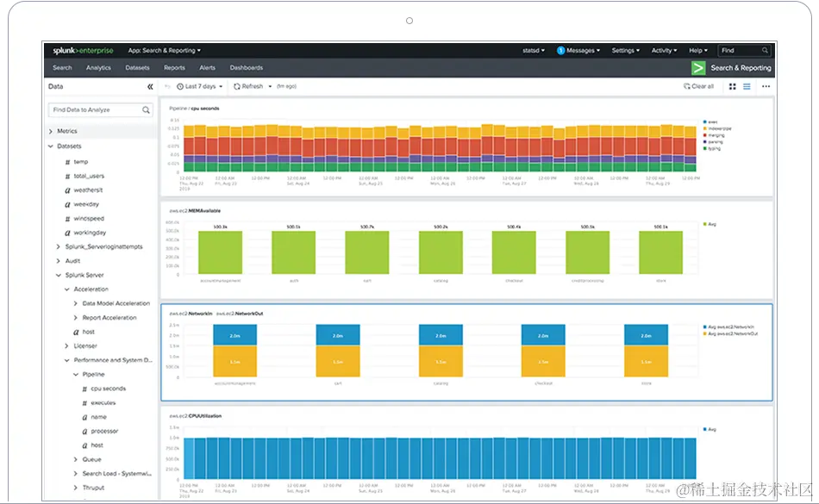This screenshot has height=504, width=819.
Task: Click the search magnifier in Find Data to Analyze
Action: [x=145, y=110]
